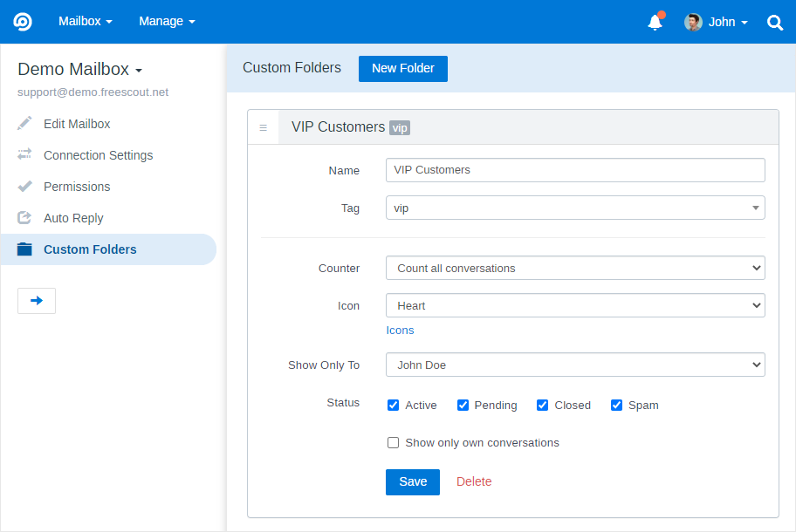Viewport: 796px width, 532px height.
Task: Click the FreeScout logo icon
Action: (x=22, y=21)
